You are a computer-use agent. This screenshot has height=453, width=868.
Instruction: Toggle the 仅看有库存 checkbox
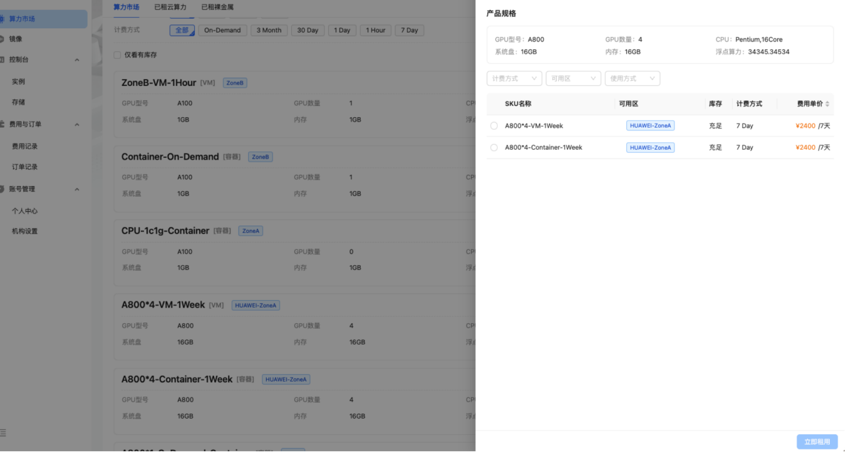tap(117, 55)
